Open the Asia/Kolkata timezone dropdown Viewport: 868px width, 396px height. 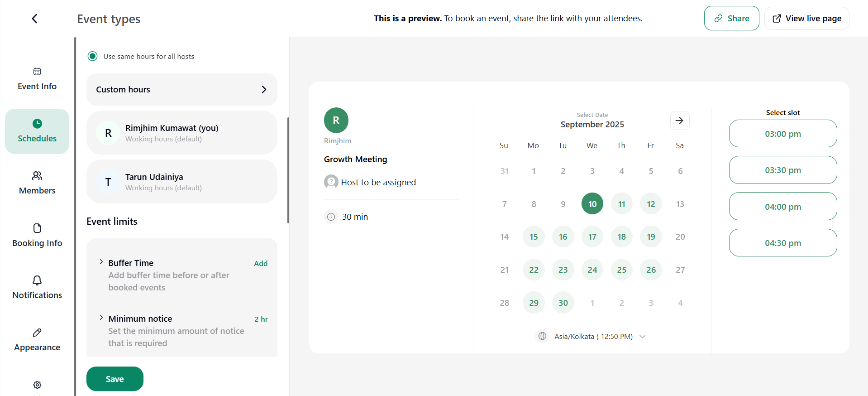coord(591,337)
